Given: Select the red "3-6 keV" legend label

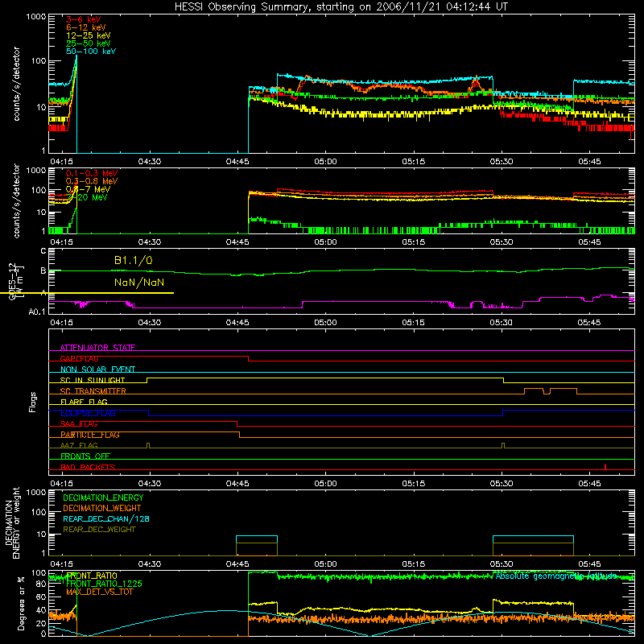Looking at the screenshot, I should [84, 19].
